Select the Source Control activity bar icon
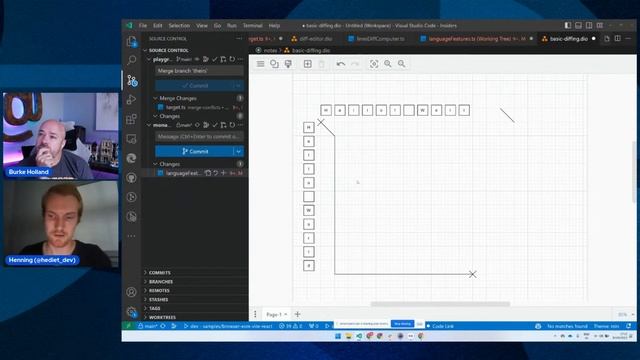Image resolution: width=640 pixels, height=360 pixels. tap(131, 80)
